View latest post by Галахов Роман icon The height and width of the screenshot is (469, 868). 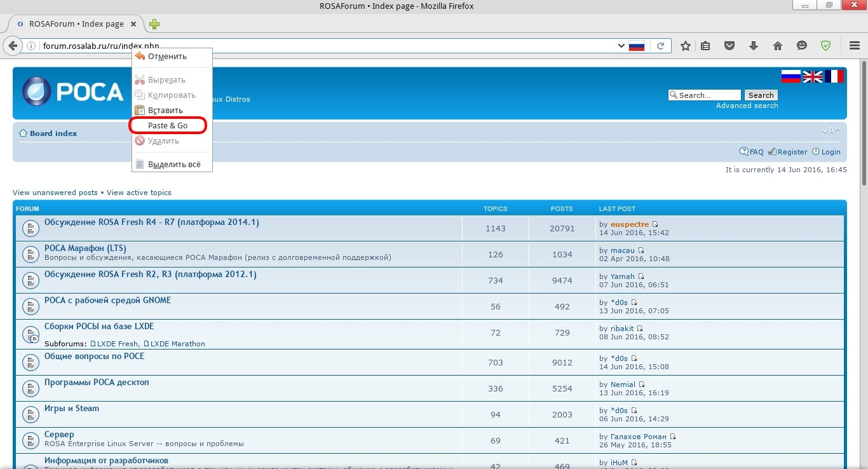coord(673,437)
